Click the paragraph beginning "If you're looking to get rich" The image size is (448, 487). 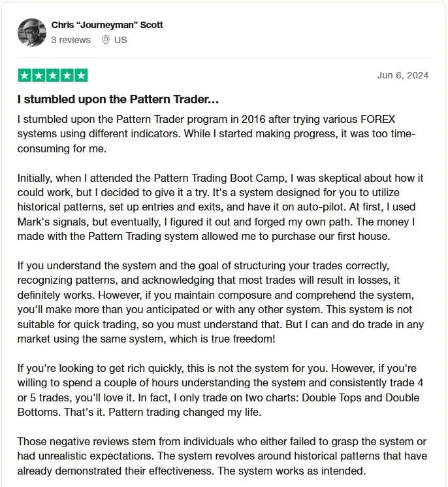click(221, 390)
